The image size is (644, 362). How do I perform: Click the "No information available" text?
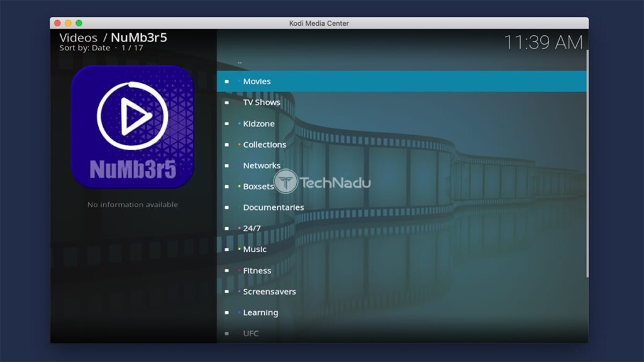[x=133, y=204]
